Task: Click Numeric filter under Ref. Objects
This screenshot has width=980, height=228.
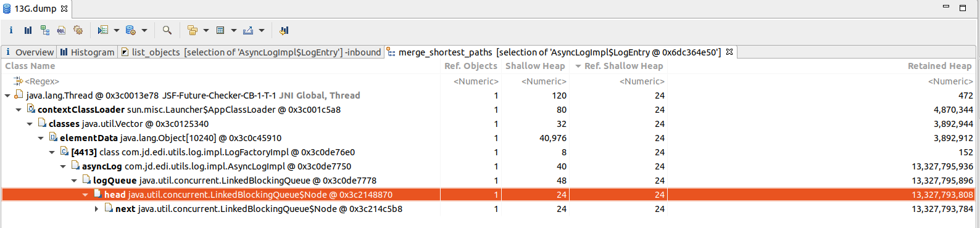Action: pyautogui.click(x=476, y=81)
